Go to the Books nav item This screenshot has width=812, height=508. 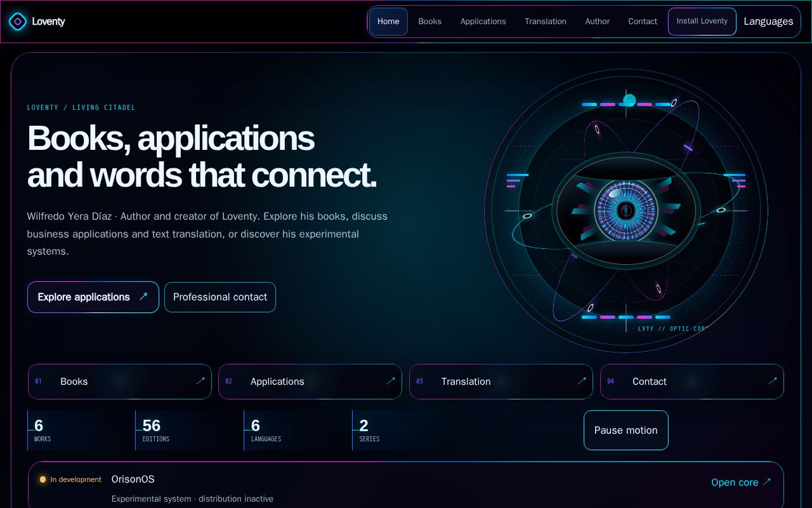[429, 22]
